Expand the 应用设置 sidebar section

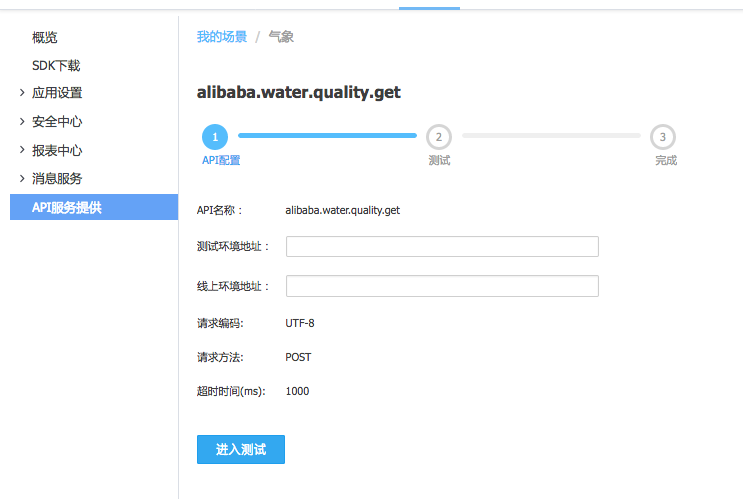57,93
